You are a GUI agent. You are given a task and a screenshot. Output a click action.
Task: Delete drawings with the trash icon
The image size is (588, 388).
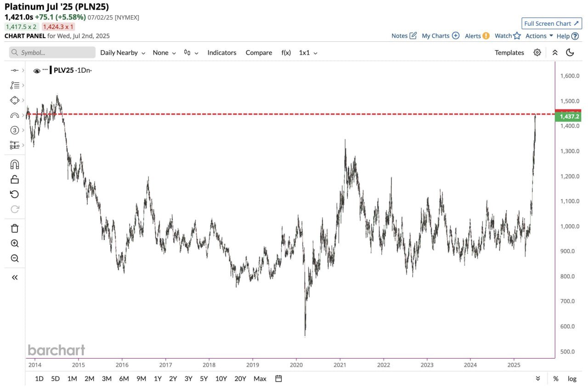pos(14,228)
